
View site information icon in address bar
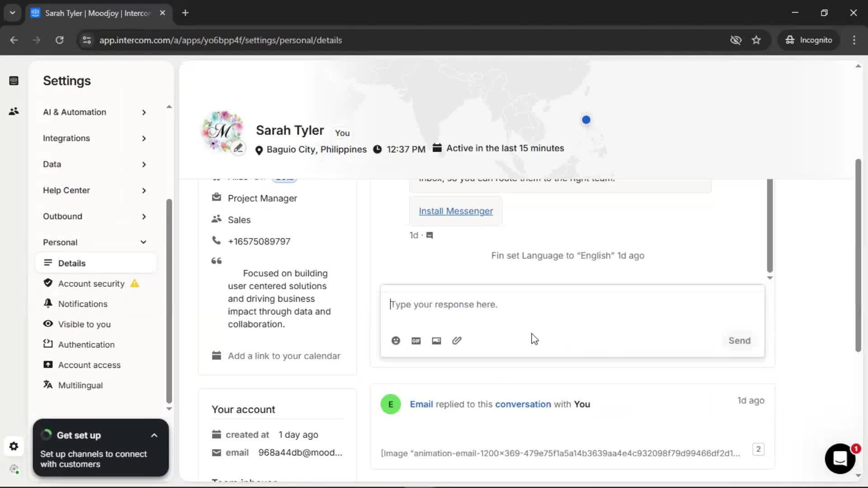point(86,40)
